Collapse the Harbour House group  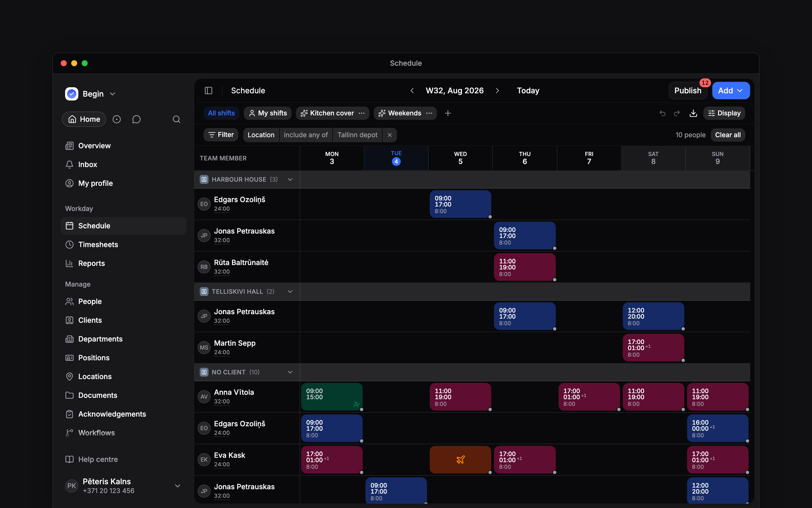290,179
